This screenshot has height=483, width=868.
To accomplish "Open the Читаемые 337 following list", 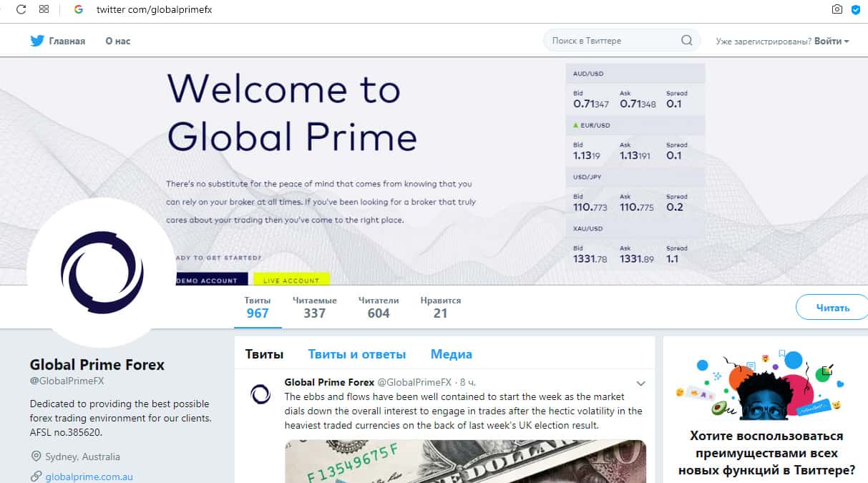I will point(314,308).
